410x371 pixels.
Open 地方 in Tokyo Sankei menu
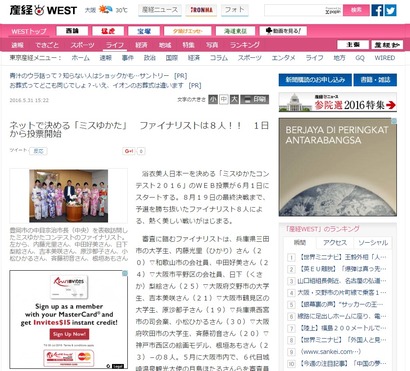point(339,58)
